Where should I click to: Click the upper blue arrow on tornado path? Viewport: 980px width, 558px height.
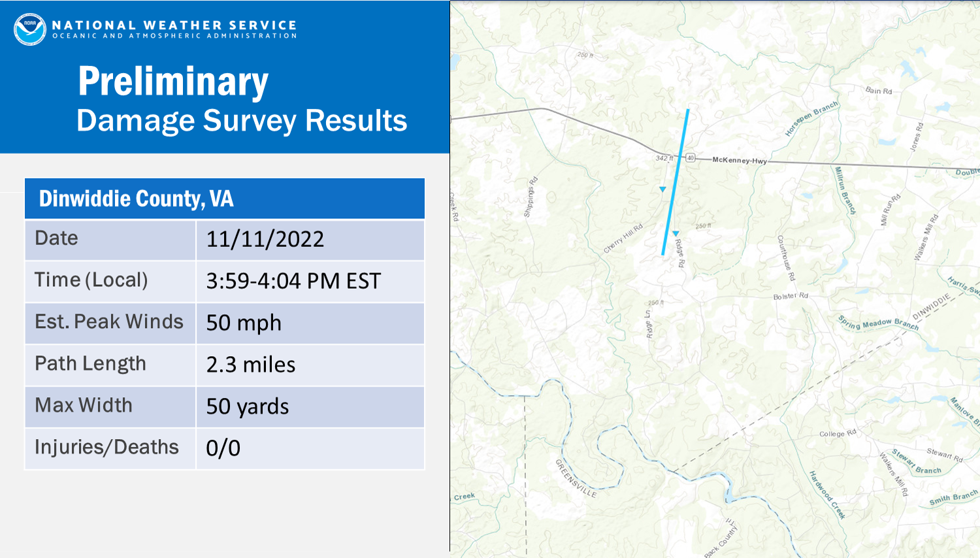(662, 189)
